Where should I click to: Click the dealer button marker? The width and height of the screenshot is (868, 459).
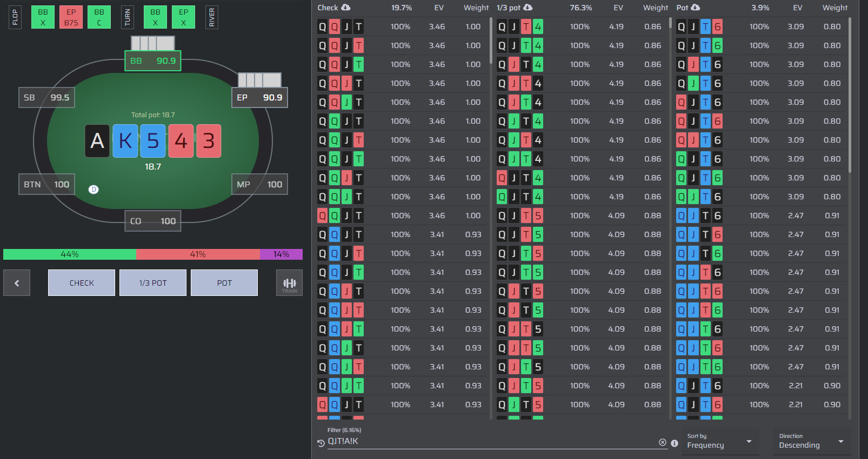94,189
